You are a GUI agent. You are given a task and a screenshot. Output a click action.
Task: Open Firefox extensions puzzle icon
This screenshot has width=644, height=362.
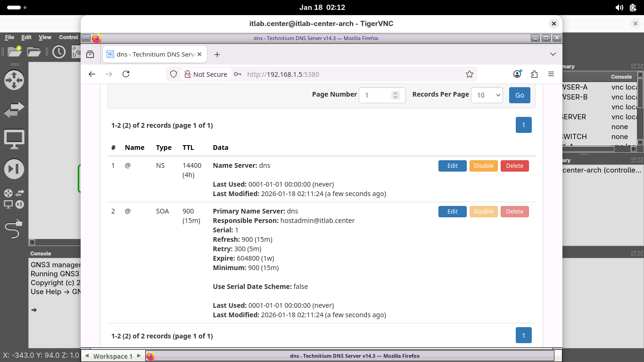coord(534,74)
